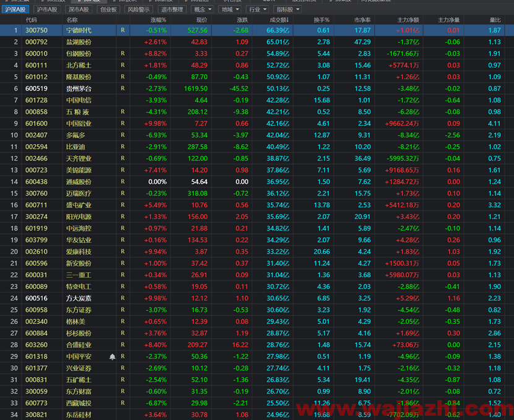The width and height of the screenshot is (514, 420).
Task: Select stock 通威股份
Action: click(x=79, y=182)
